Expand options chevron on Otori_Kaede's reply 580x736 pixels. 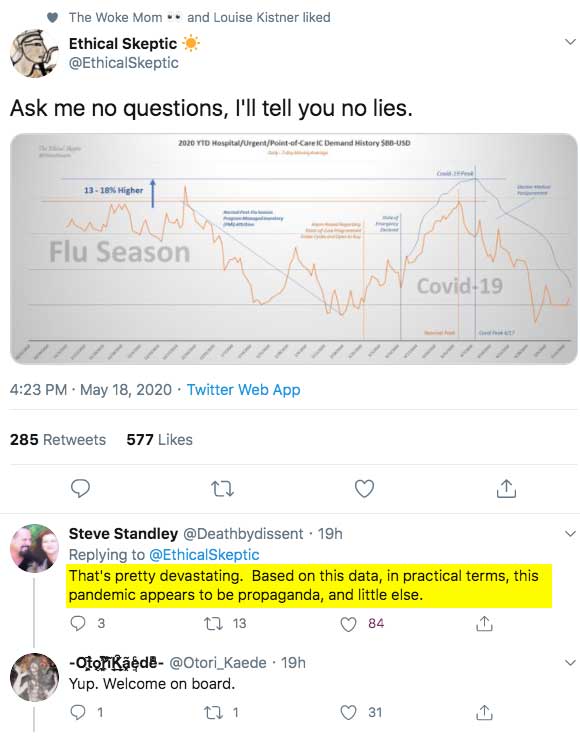point(570,663)
